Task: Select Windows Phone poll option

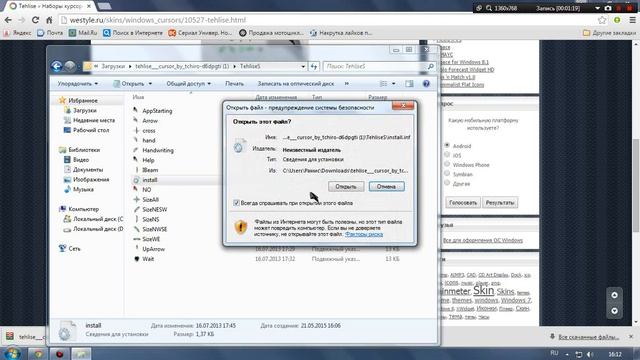Action: point(447,164)
